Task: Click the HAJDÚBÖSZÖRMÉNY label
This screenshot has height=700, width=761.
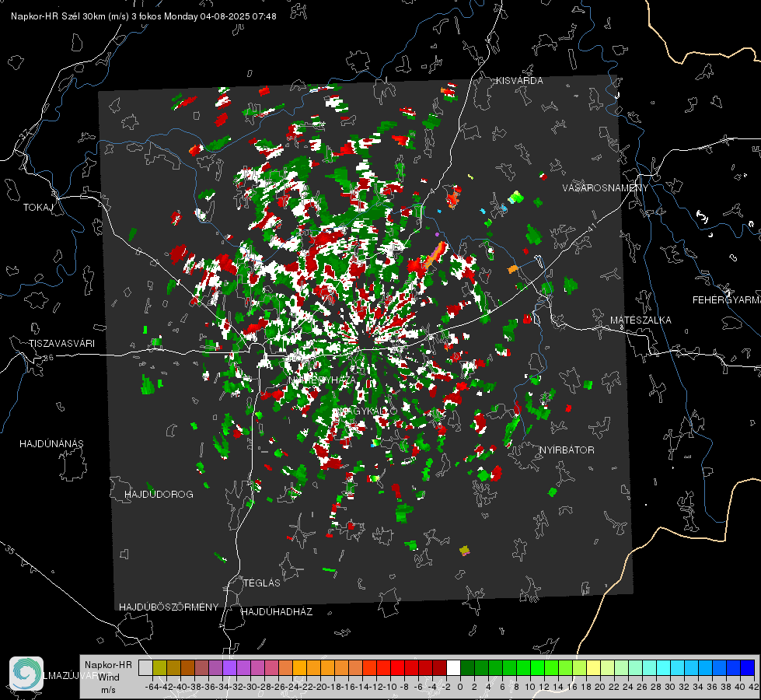Action: tap(169, 607)
